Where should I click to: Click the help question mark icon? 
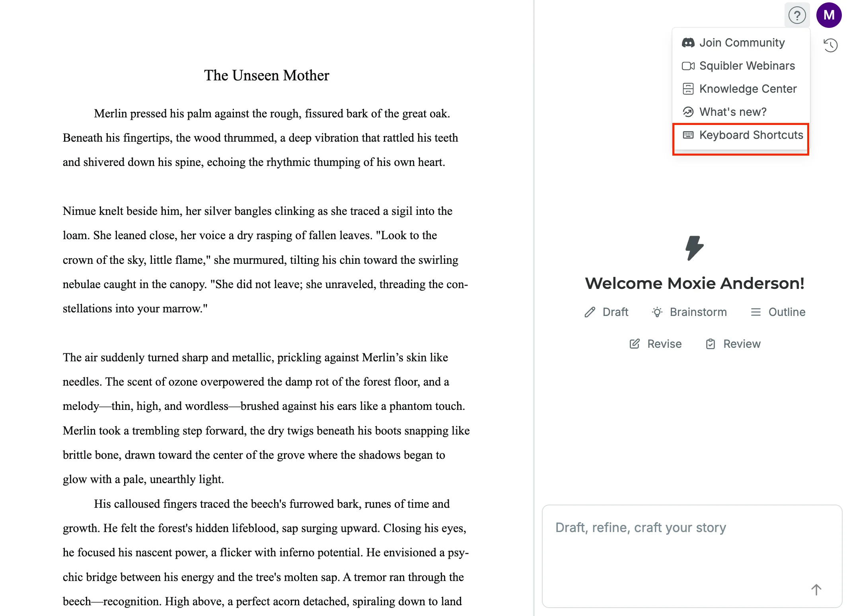[797, 16]
